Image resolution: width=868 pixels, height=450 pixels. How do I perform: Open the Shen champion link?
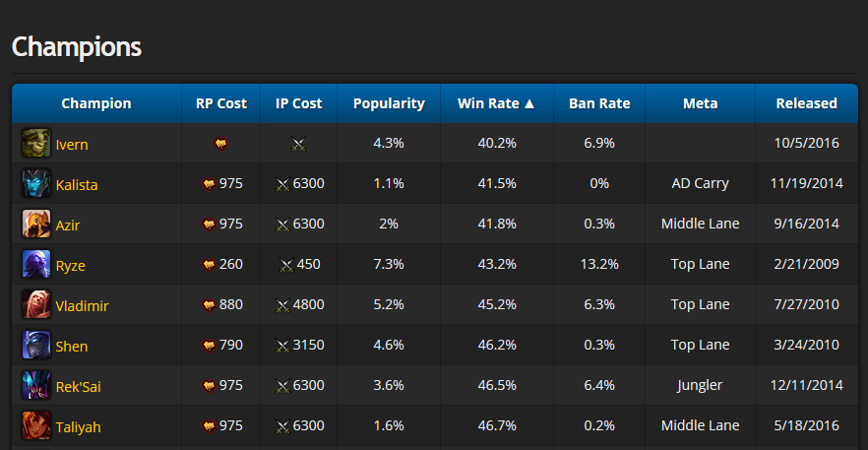coord(72,347)
